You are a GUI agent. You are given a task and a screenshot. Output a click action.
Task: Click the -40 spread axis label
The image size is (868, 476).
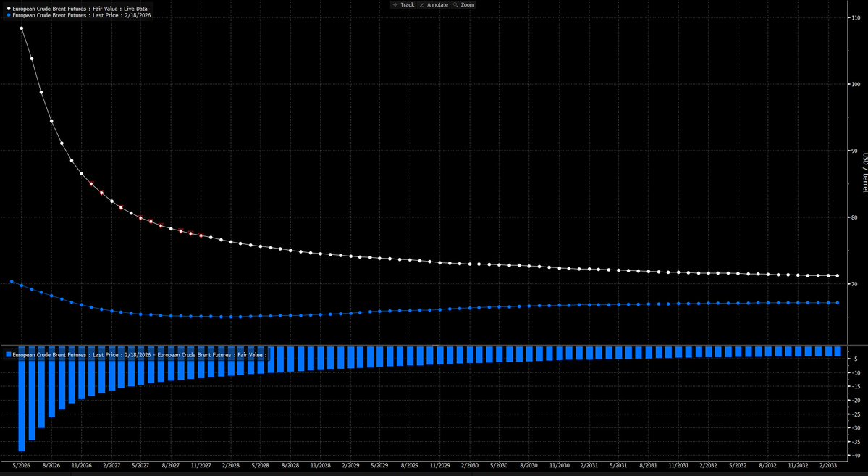tap(855, 456)
